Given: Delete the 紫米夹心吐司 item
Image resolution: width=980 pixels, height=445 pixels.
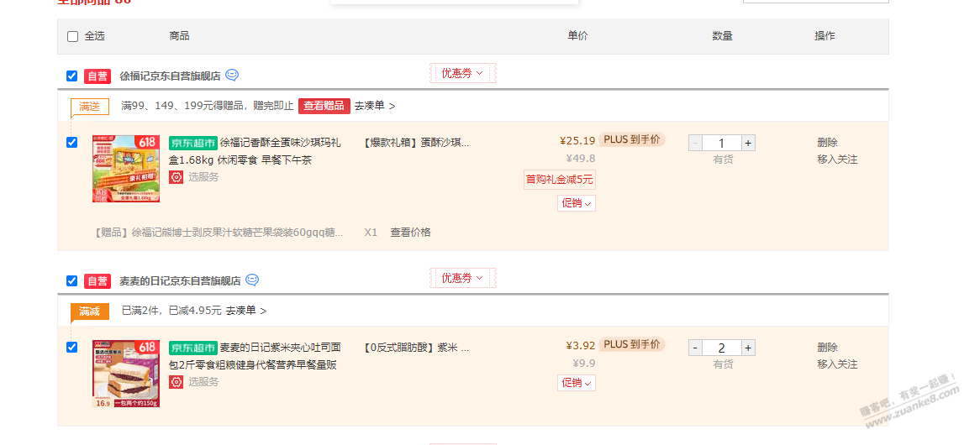Looking at the screenshot, I should pos(828,348).
